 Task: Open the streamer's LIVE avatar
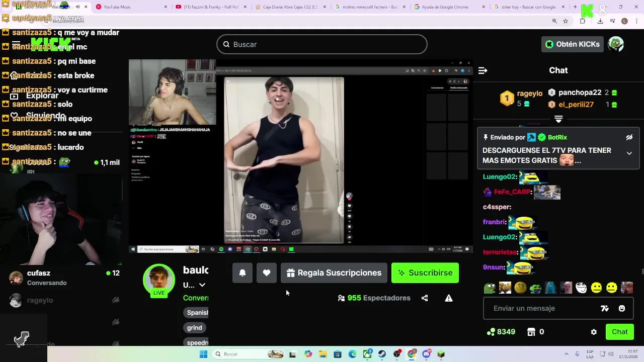159,280
